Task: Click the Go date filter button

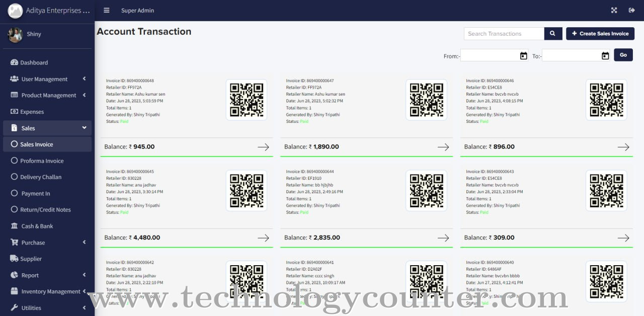Action: pyautogui.click(x=623, y=55)
